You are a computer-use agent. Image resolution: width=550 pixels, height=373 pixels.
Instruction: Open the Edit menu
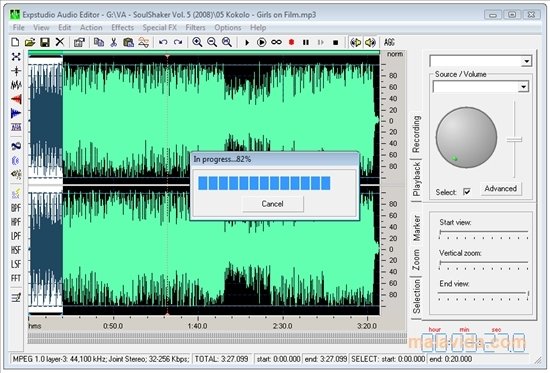click(x=65, y=27)
